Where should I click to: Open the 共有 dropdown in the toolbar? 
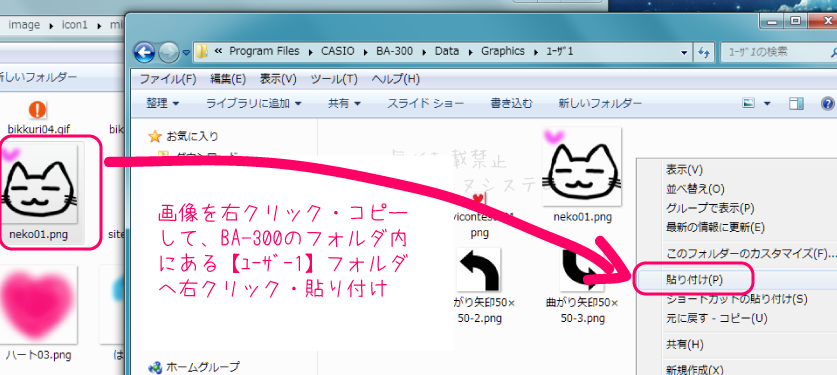coord(344,103)
